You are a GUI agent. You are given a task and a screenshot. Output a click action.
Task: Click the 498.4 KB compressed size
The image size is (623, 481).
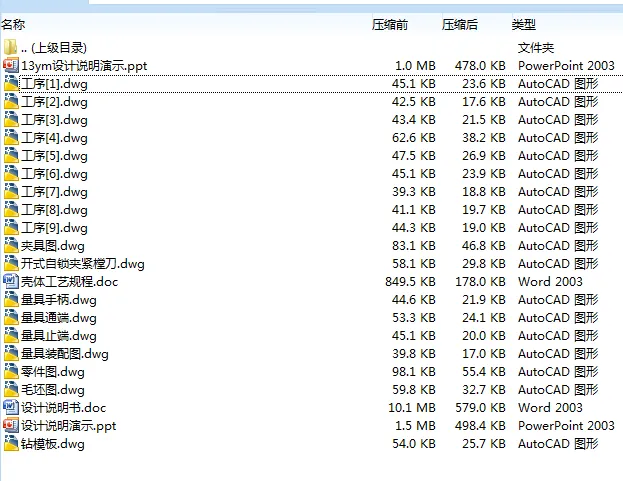(x=480, y=426)
